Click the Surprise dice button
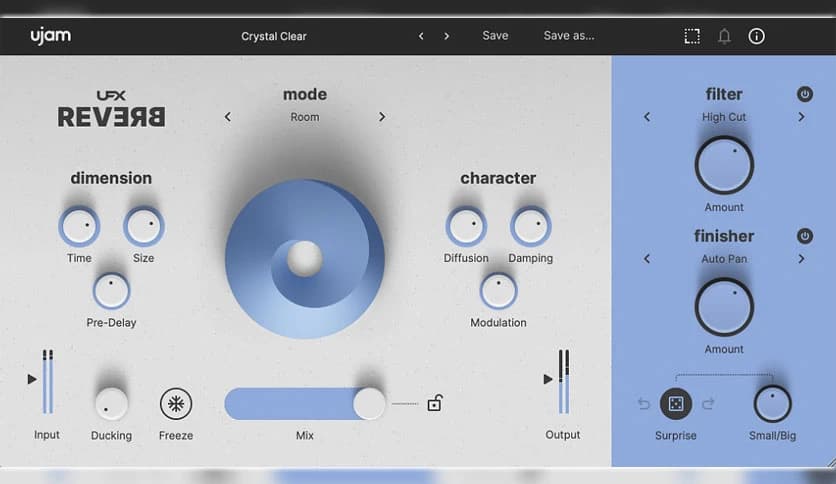This screenshot has width=836, height=484. point(676,404)
